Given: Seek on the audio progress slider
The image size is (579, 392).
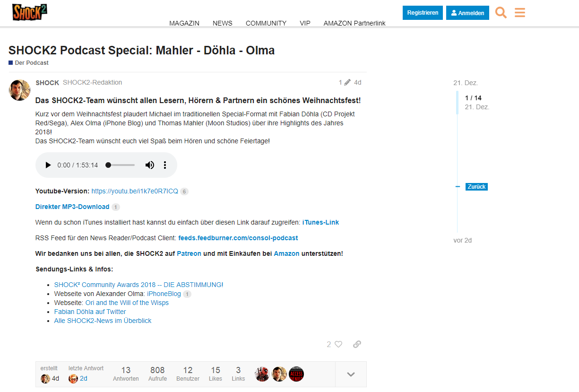Looking at the screenshot, I should pyautogui.click(x=121, y=165).
